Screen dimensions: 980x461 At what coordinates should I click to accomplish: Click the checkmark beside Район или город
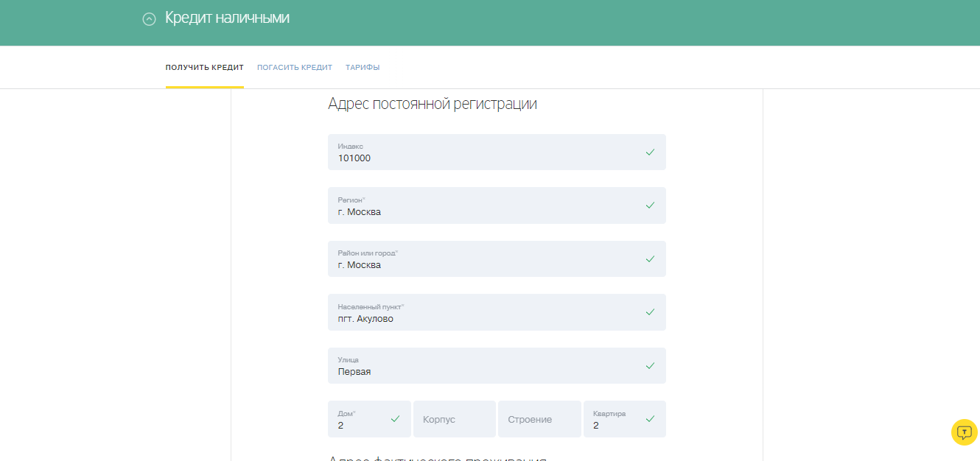pos(650,258)
